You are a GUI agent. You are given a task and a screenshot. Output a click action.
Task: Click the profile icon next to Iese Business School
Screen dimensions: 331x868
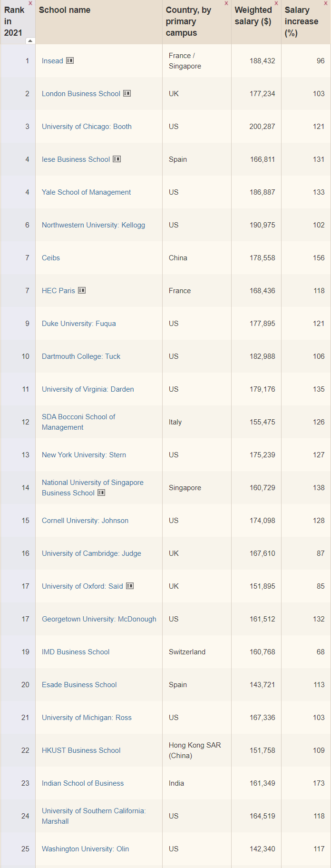click(x=117, y=159)
